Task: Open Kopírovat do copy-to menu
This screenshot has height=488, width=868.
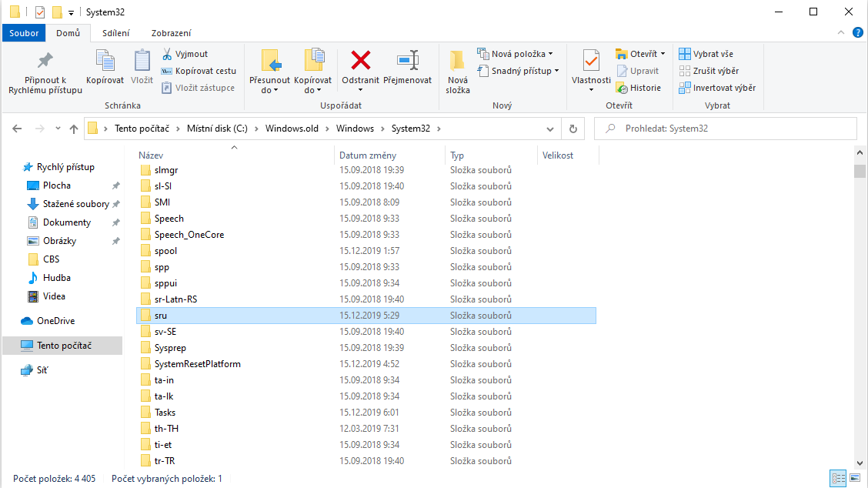Action: (x=312, y=72)
